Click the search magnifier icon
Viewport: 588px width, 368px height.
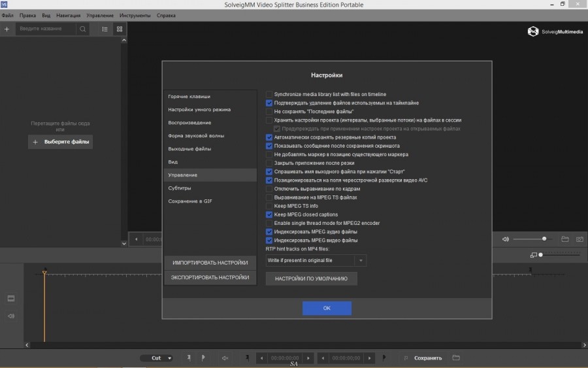pyautogui.click(x=82, y=29)
